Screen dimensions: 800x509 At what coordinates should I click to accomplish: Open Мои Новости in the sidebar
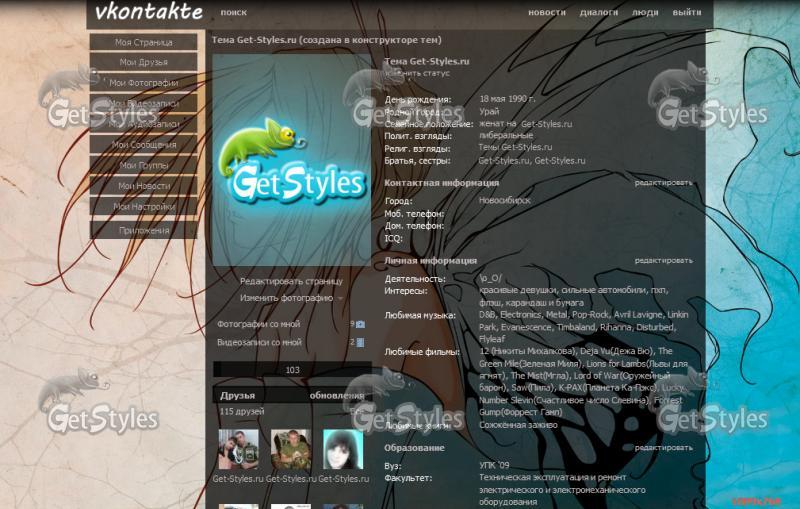point(143,186)
